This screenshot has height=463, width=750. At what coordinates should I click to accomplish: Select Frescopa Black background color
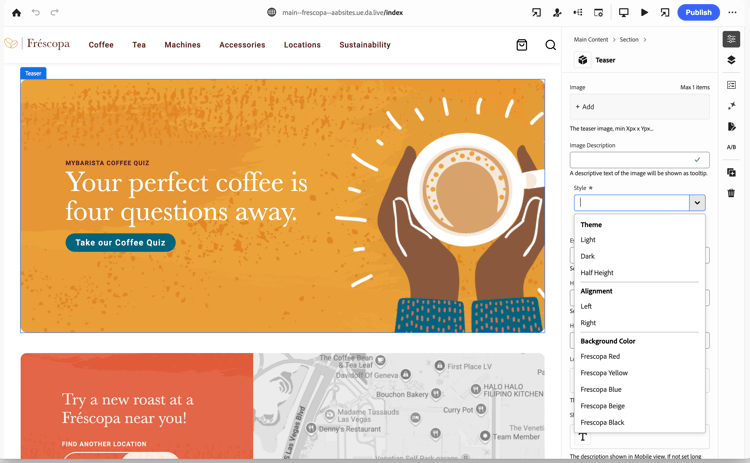(x=602, y=422)
